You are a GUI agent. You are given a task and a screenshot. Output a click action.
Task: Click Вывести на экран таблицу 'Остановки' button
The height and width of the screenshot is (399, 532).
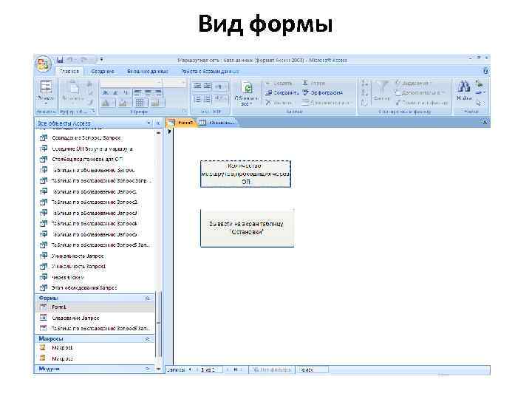[247, 228]
